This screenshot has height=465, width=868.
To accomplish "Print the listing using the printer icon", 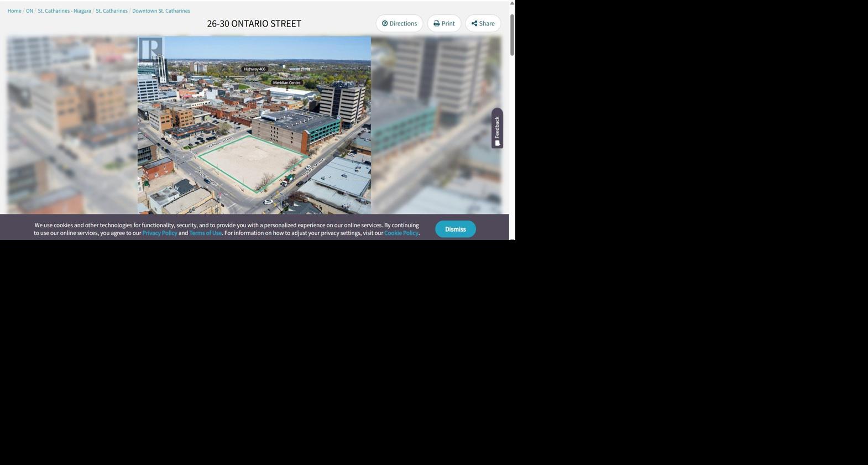I will click(x=444, y=23).
